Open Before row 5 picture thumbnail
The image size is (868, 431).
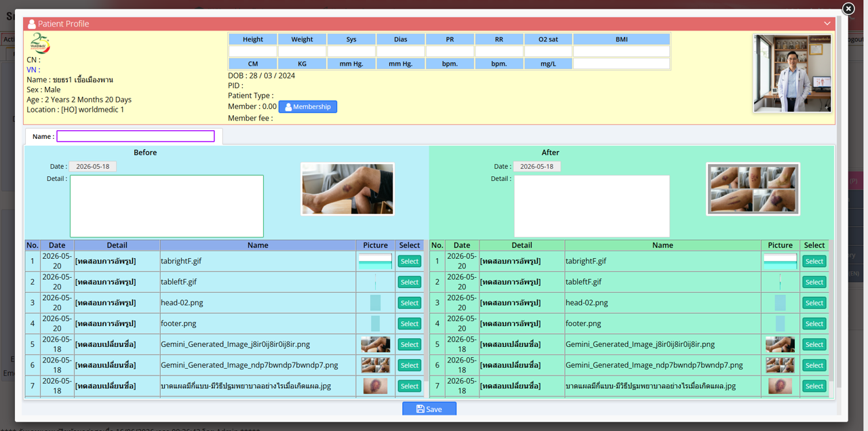pos(375,344)
